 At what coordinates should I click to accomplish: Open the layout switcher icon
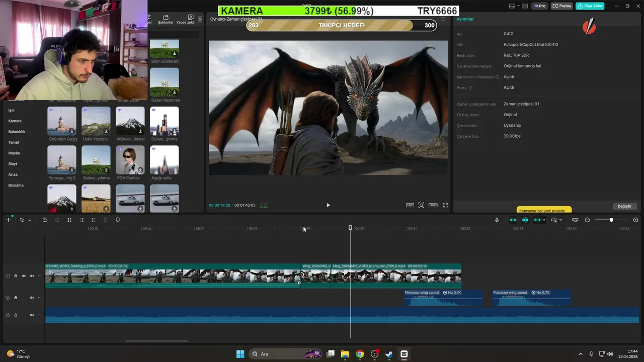tap(512, 6)
